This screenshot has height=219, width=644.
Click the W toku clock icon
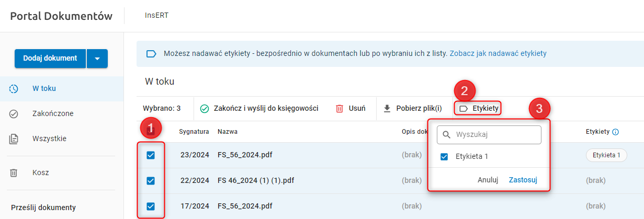click(14, 89)
